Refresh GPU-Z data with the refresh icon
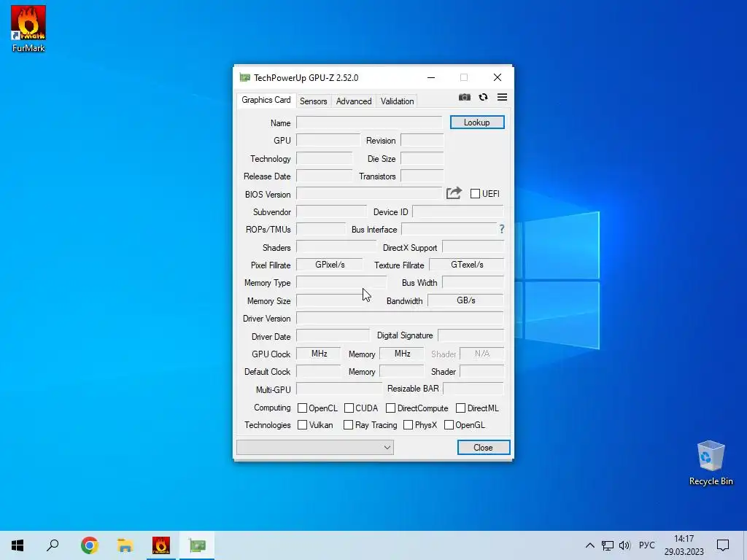The image size is (747, 560). tap(483, 97)
